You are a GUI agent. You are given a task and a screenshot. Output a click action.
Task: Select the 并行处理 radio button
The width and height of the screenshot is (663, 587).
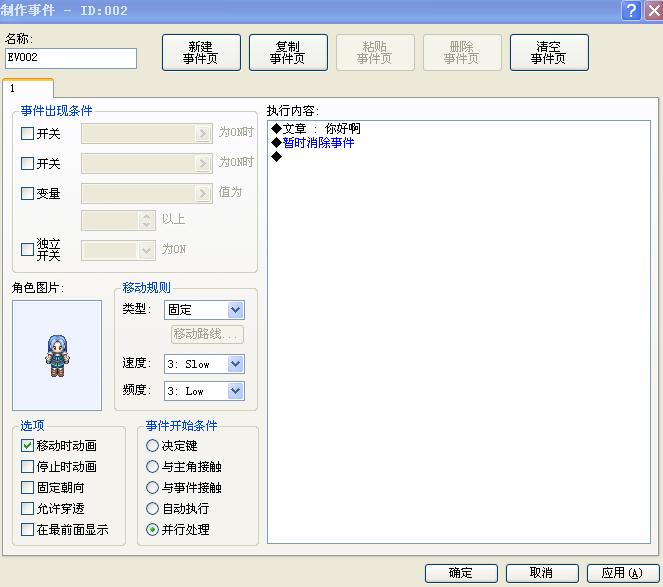tap(152, 529)
